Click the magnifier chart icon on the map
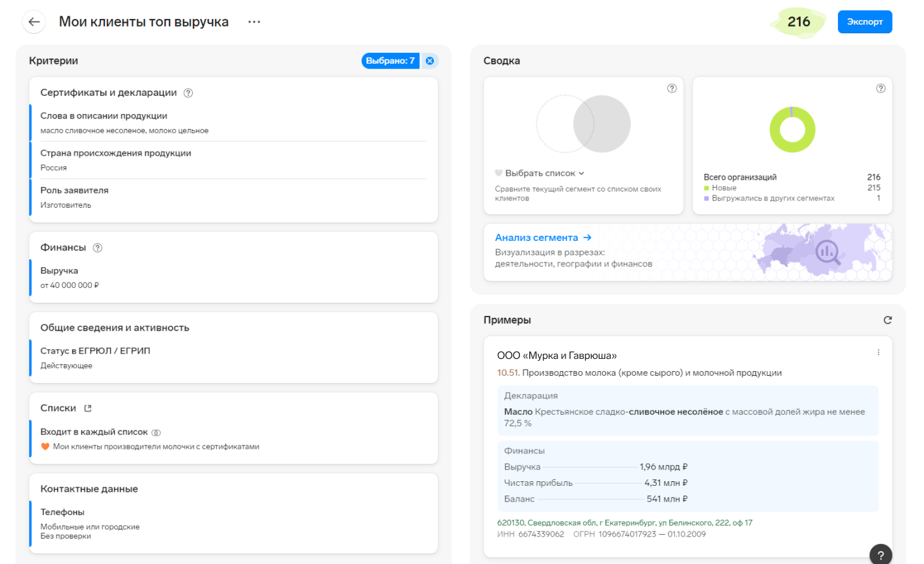Screen dimensions: 924x564 [x=828, y=252]
